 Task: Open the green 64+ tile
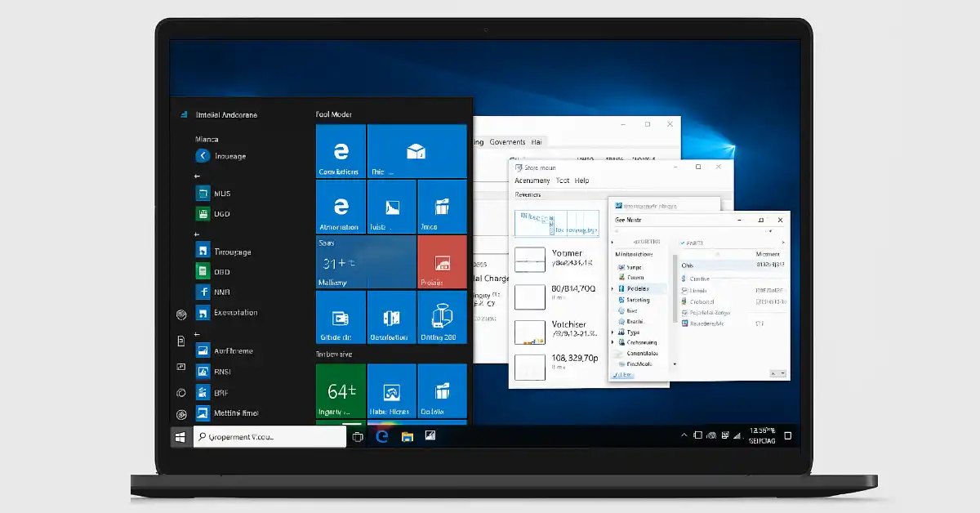(x=341, y=390)
